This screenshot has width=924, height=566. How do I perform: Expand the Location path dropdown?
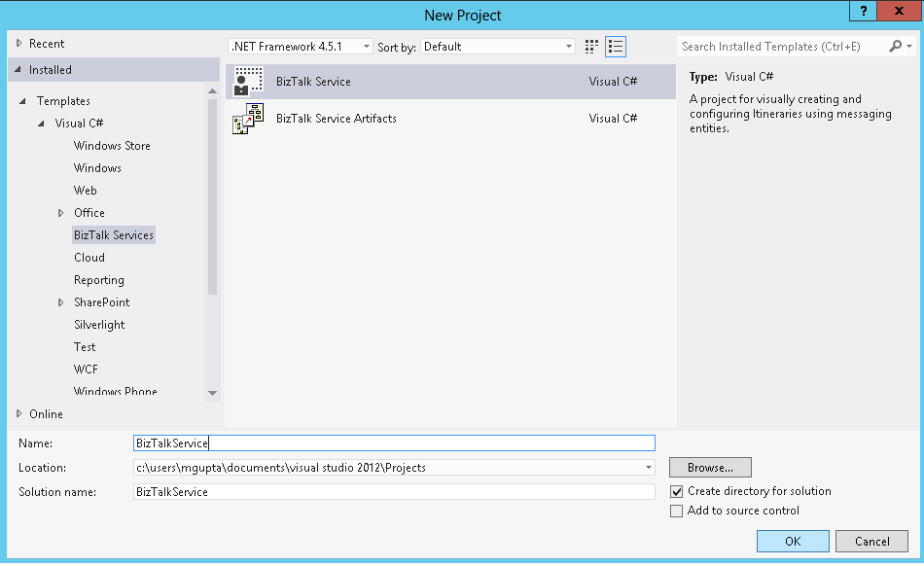point(648,468)
